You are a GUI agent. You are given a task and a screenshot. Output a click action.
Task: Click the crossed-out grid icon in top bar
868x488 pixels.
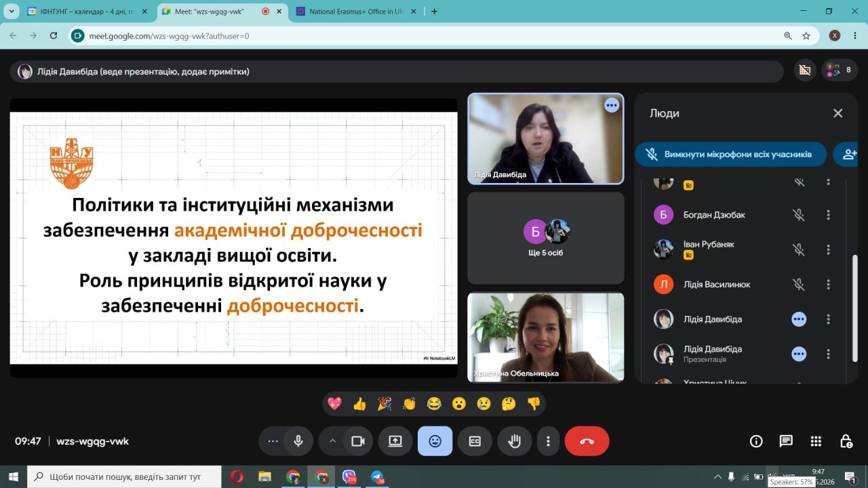[x=805, y=70]
